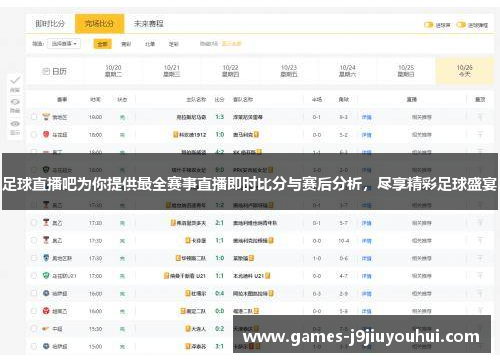Click the 竞彩 filter button
The image size is (500, 362).
coord(126,44)
